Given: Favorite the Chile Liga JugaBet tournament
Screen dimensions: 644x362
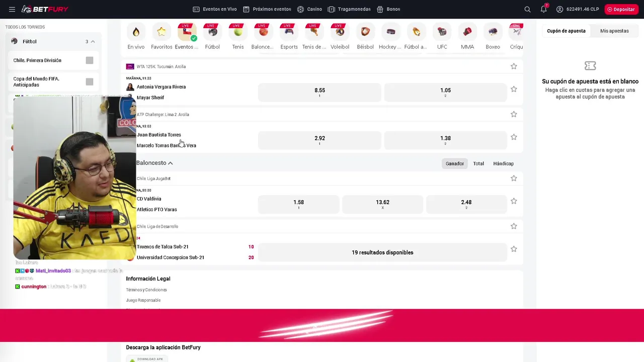Looking at the screenshot, I should coord(514,178).
